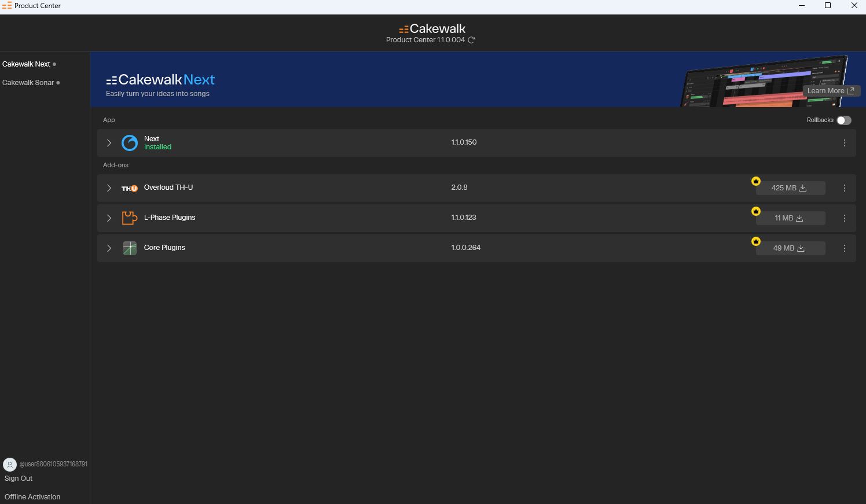The image size is (866, 504).
Task: Expand the Core Plugins row
Action: coord(109,248)
